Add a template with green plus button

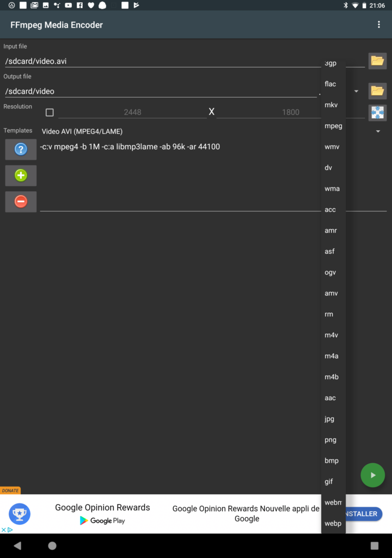[21, 175]
